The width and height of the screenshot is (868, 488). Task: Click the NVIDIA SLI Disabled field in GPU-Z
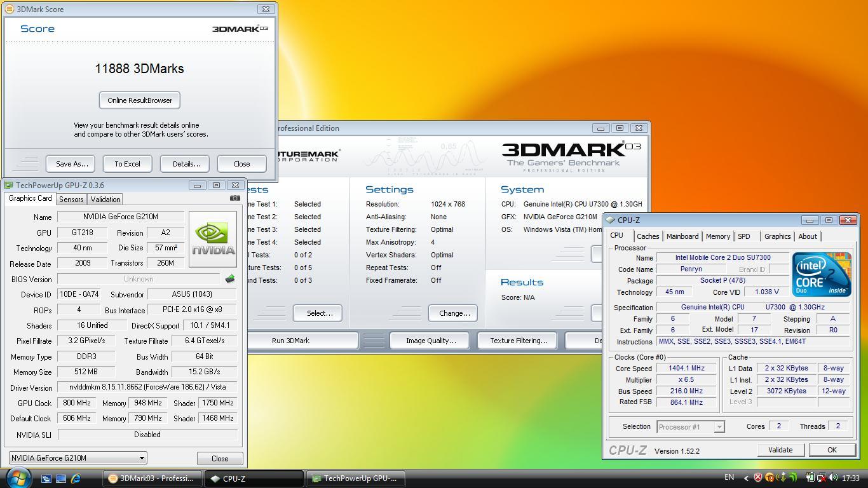[147, 435]
